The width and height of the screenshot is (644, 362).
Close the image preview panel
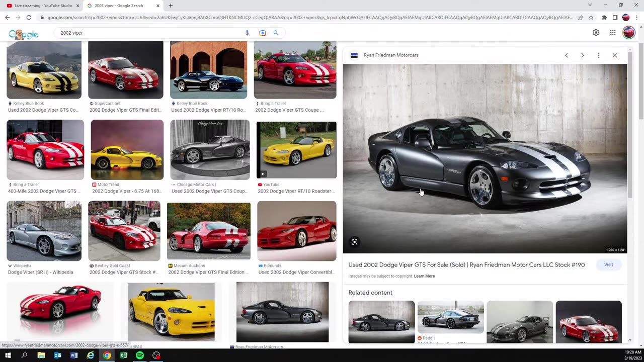point(615,55)
